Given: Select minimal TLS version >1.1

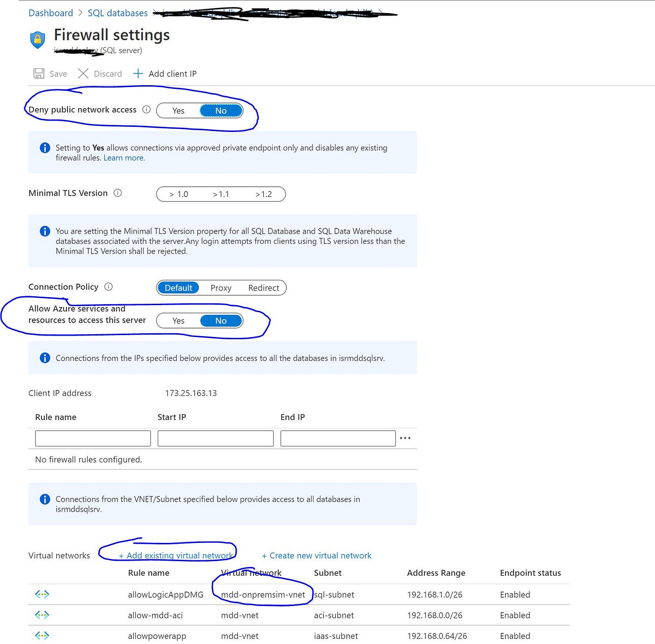Looking at the screenshot, I should (x=221, y=194).
